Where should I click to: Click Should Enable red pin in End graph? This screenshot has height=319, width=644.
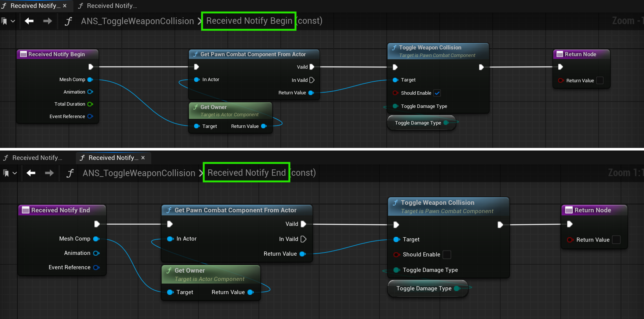pyautogui.click(x=397, y=255)
